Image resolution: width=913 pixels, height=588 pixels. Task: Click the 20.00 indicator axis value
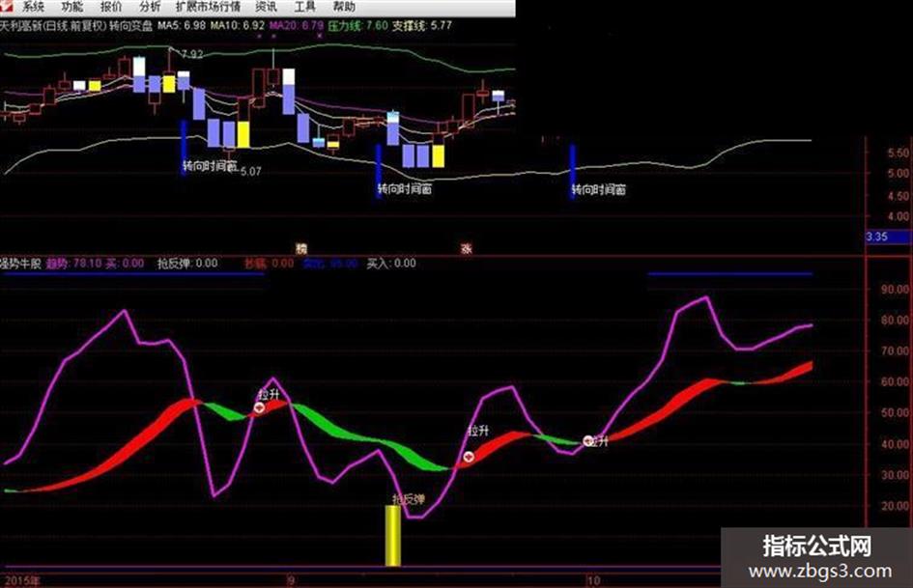pos(895,506)
